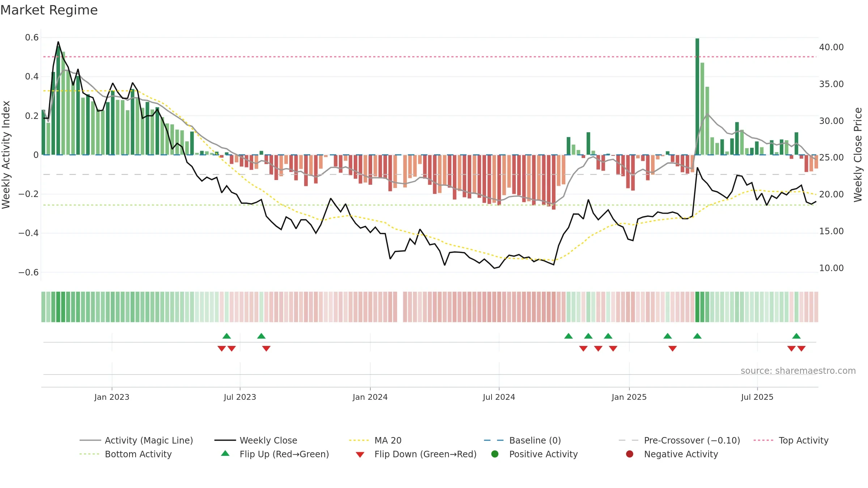
Task: Toggle the Top Activity legend entry
Action: [x=791, y=440]
